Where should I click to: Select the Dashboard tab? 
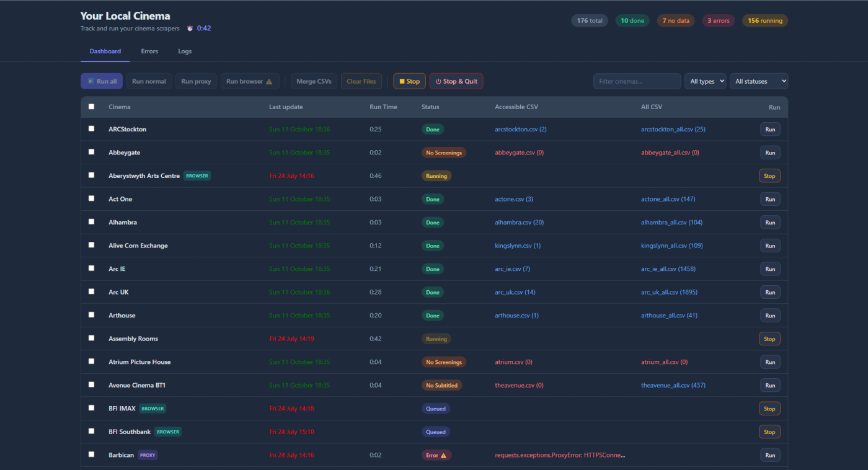tap(105, 51)
